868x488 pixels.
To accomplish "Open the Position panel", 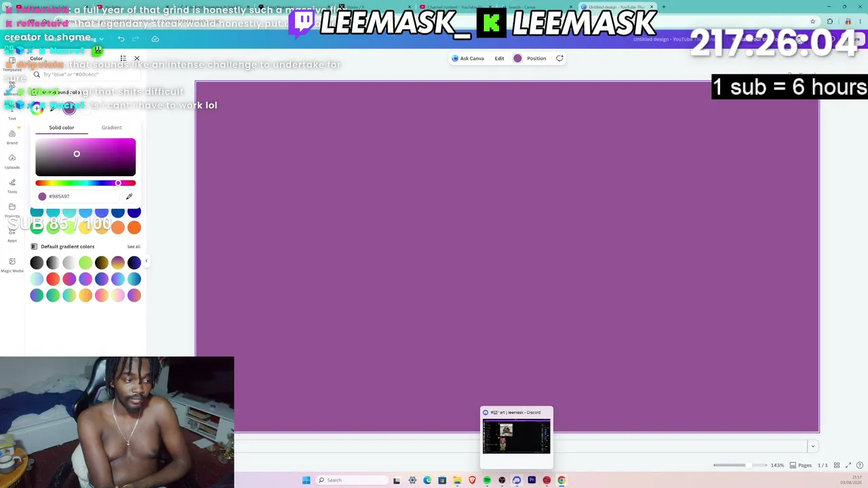I will [x=536, y=58].
